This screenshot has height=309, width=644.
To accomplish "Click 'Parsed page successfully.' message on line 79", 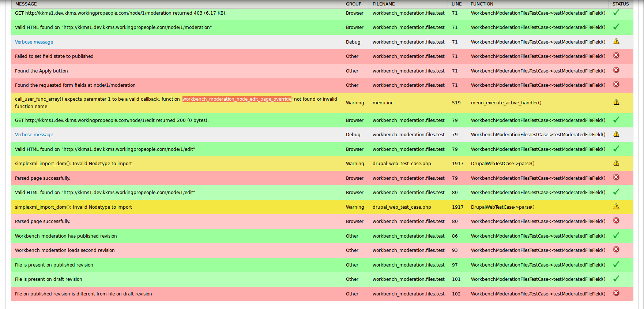I will coord(42,178).
